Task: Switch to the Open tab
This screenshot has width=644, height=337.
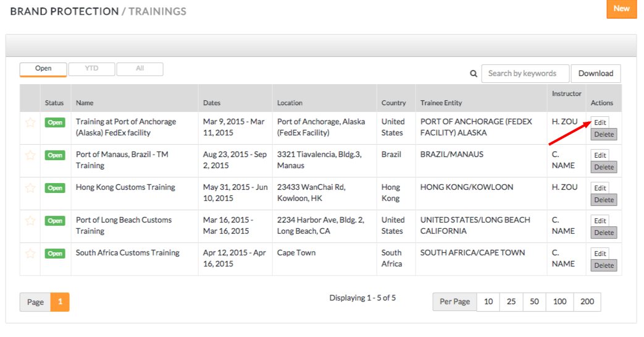Action: [43, 69]
